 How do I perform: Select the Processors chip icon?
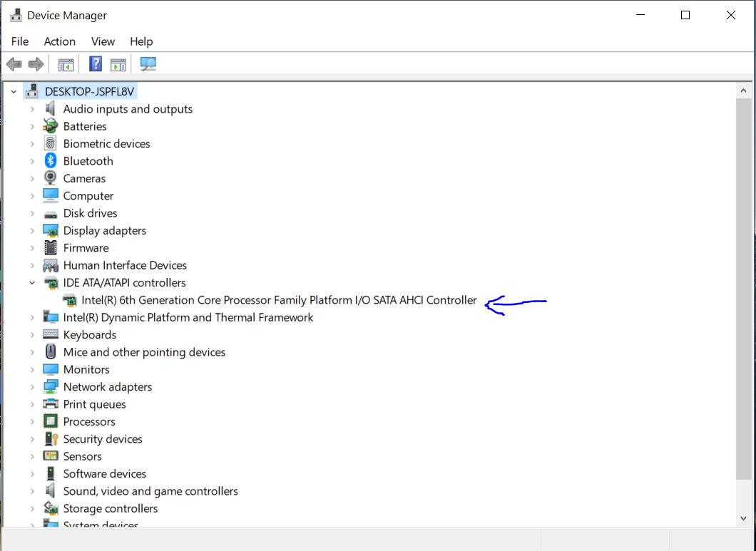[x=50, y=421]
